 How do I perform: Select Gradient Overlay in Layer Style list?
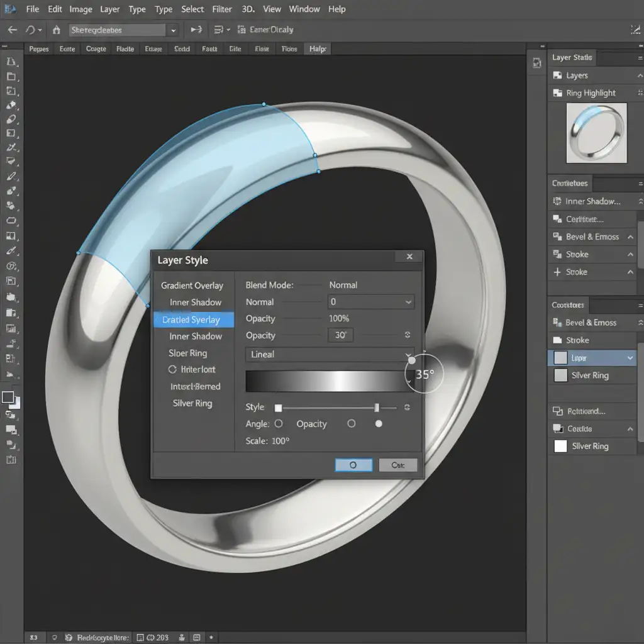(192, 286)
